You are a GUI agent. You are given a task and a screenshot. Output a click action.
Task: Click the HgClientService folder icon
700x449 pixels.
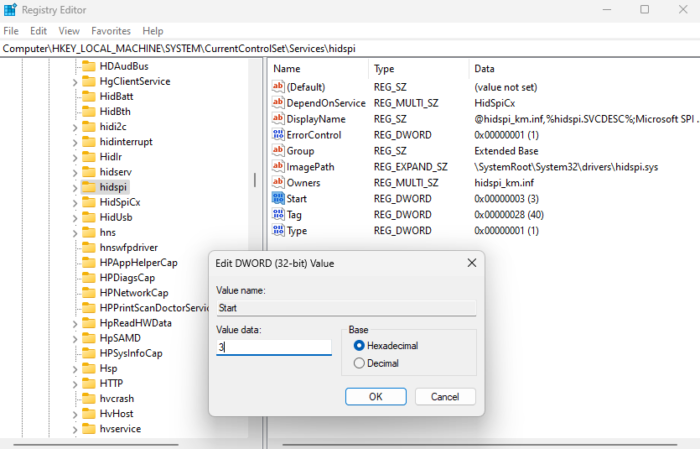89,81
